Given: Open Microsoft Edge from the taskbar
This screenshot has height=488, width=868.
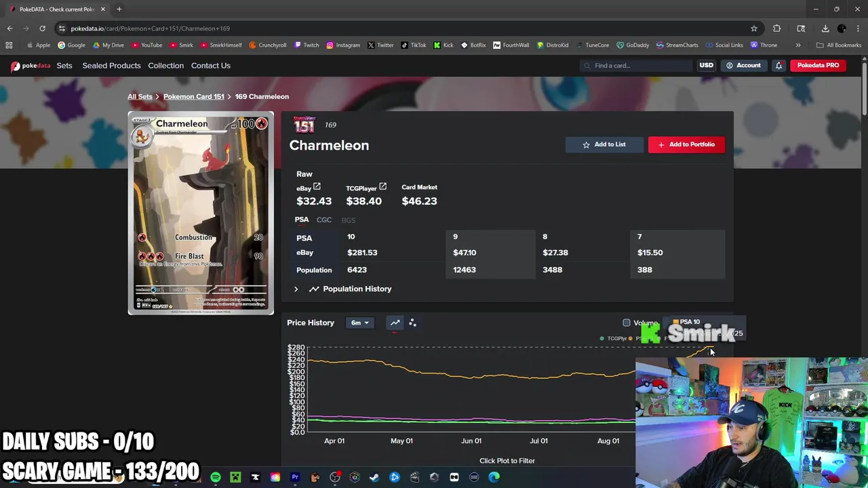Looking at the screenshot, I should [494, 477].
